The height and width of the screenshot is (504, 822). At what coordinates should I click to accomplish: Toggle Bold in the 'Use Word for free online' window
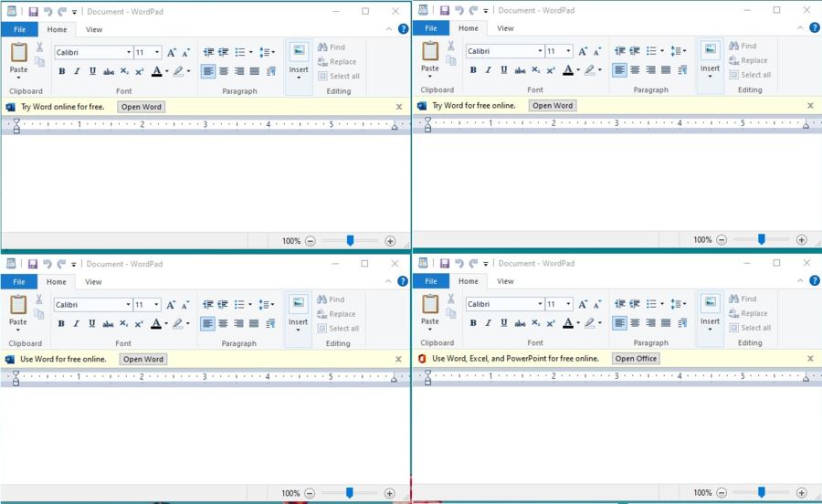coord(61,324)
